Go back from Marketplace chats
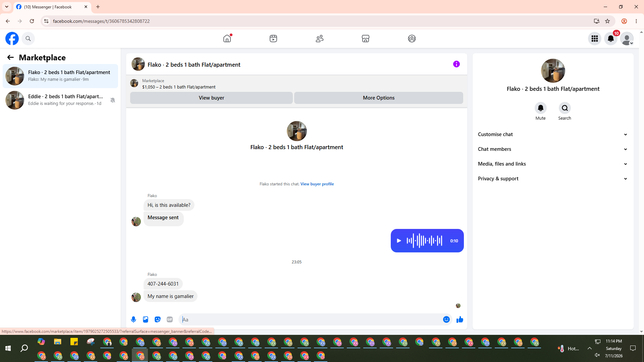644x362 pixels. (x=10, y=58)
